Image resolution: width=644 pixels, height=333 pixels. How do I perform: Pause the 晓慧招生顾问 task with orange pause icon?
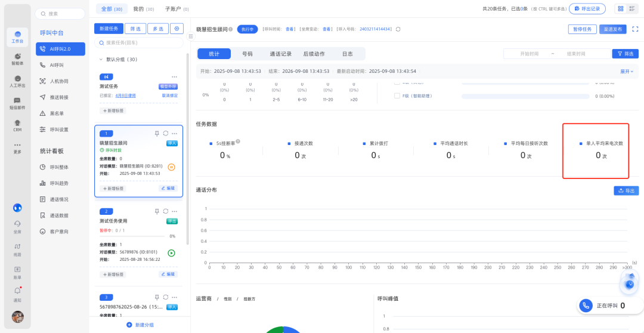[171, 167]
